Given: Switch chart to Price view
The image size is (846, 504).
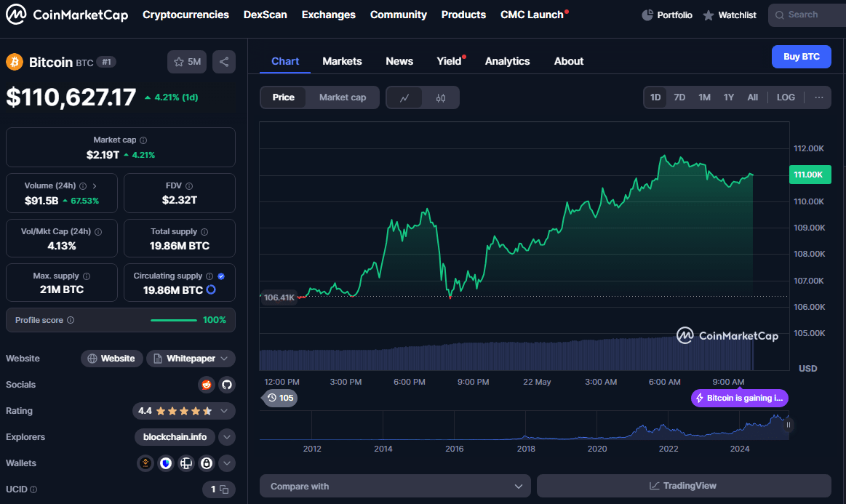Looking at the screenshot, I should click(283, 97).
